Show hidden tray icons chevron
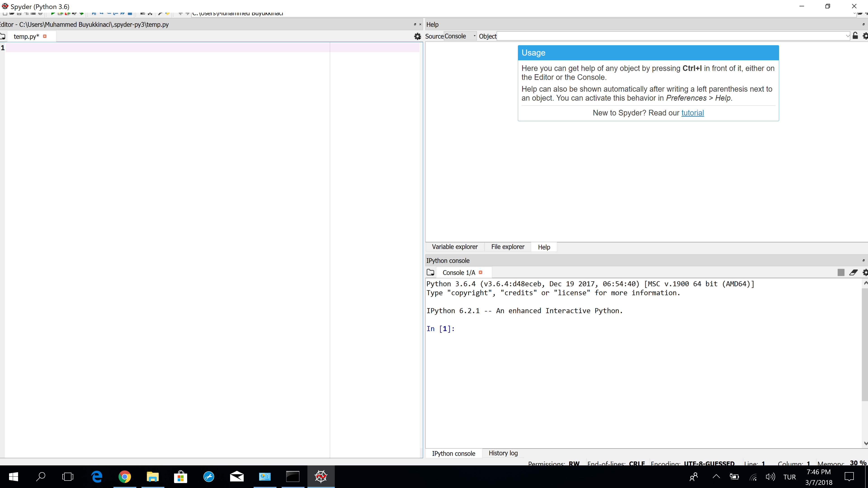Image resolution: width=868 pixels, height=488 pixels. coord(716,476)
